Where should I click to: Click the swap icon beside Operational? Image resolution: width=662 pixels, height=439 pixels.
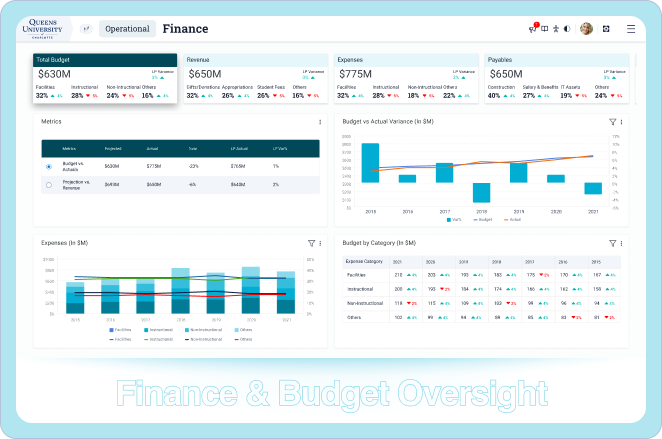[x=86, y=29]
